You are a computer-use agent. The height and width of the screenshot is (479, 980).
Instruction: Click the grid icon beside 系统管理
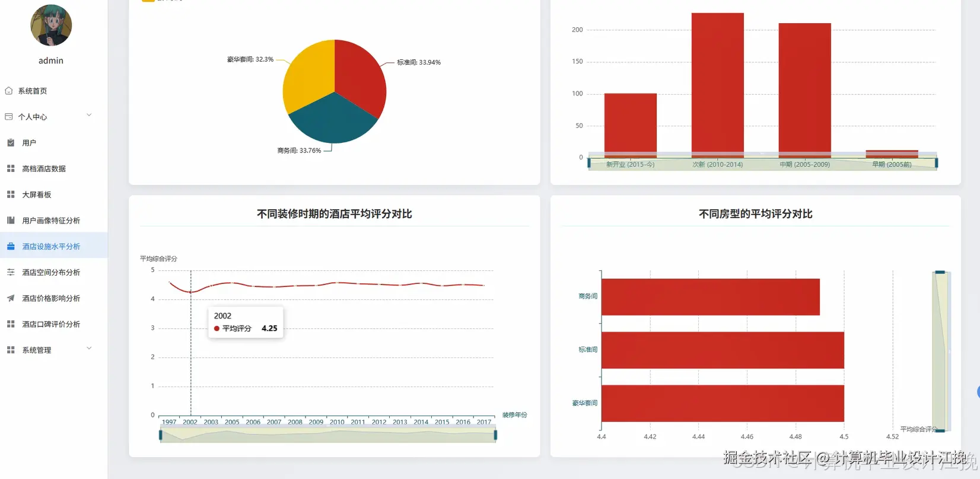pyautogui.click(x=11, y=350)
